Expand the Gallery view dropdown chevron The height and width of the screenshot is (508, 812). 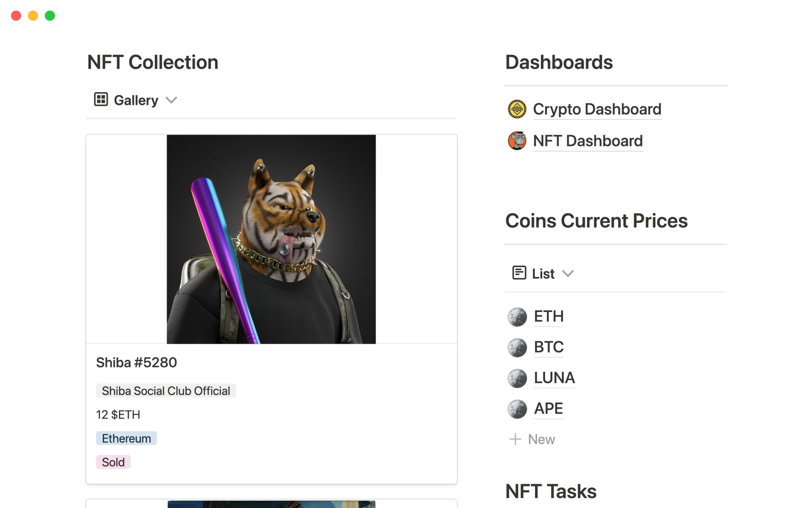click(171, 100)
